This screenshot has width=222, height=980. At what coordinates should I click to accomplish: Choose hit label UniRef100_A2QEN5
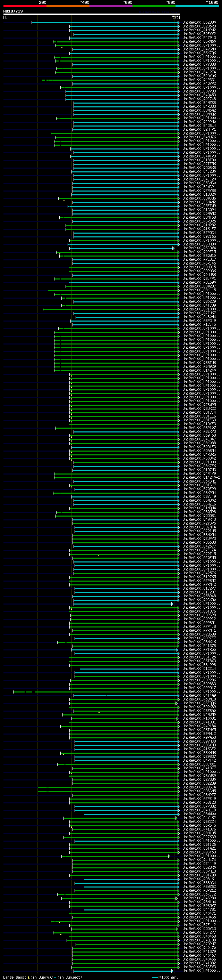click(x=199, y=558)
